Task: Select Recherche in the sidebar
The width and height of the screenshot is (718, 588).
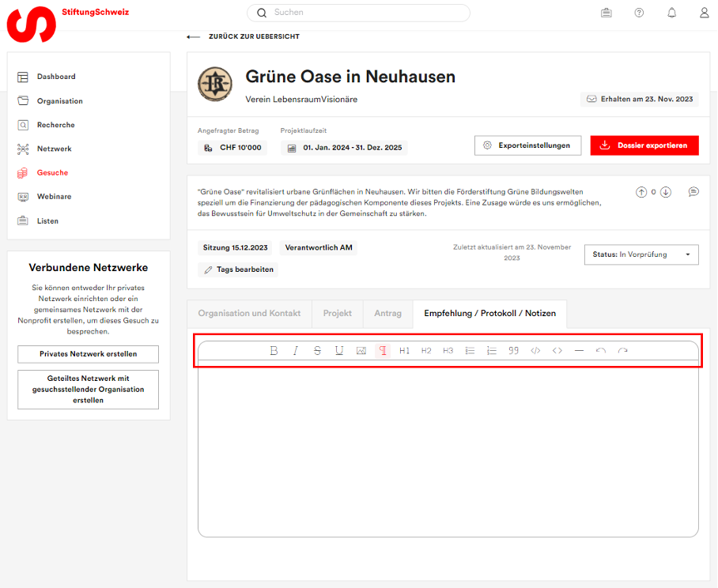Action: click(x=55, y=125)
